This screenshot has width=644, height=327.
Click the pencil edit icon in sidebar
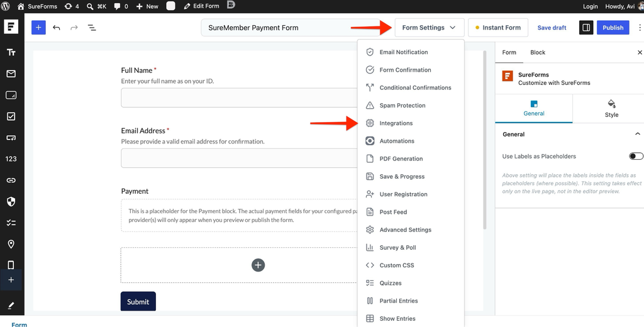[11, 306]
